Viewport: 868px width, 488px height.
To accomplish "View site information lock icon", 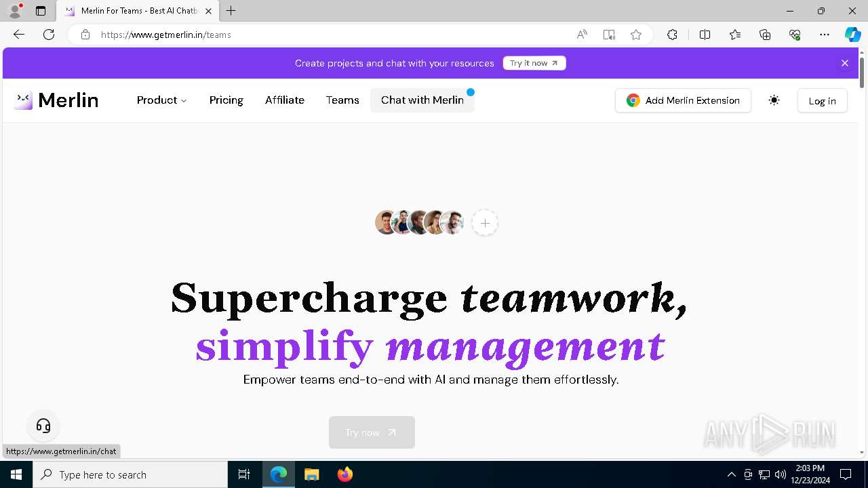I will [85, 35].
